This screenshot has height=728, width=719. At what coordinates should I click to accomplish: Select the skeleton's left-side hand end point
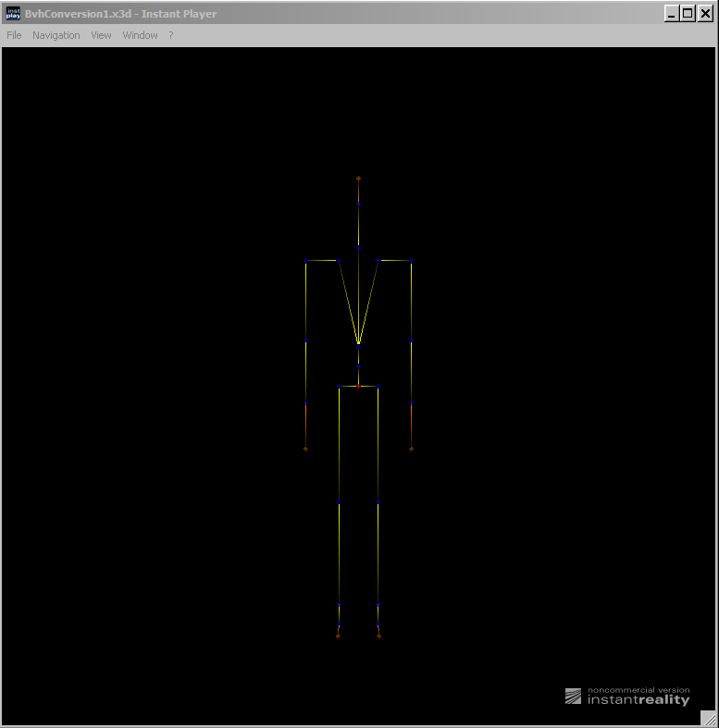305,450
